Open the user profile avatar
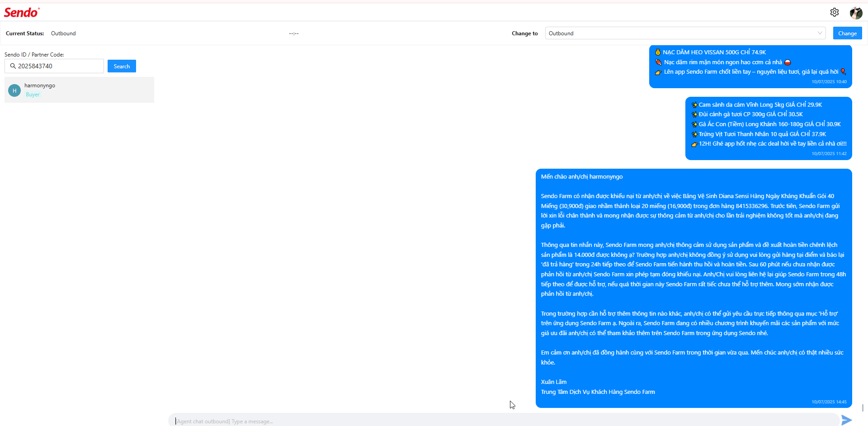Image resolution: width=868 pixels, height=426 pixels. [x=856, y=13]
